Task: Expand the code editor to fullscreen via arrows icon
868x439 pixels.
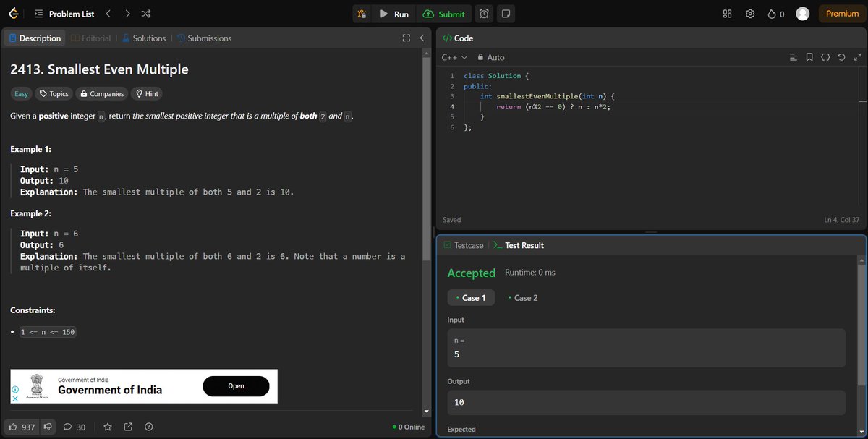Action: (x=857, y=56)
